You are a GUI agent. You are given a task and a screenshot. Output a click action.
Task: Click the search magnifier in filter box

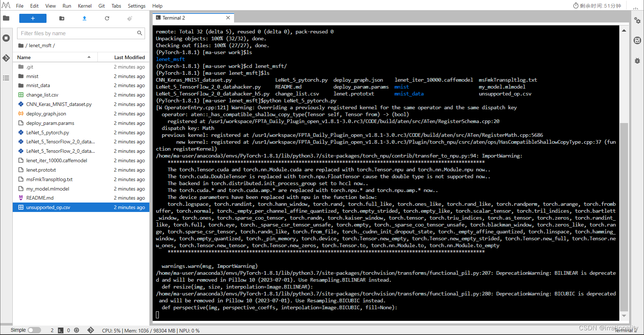point(140,33)
